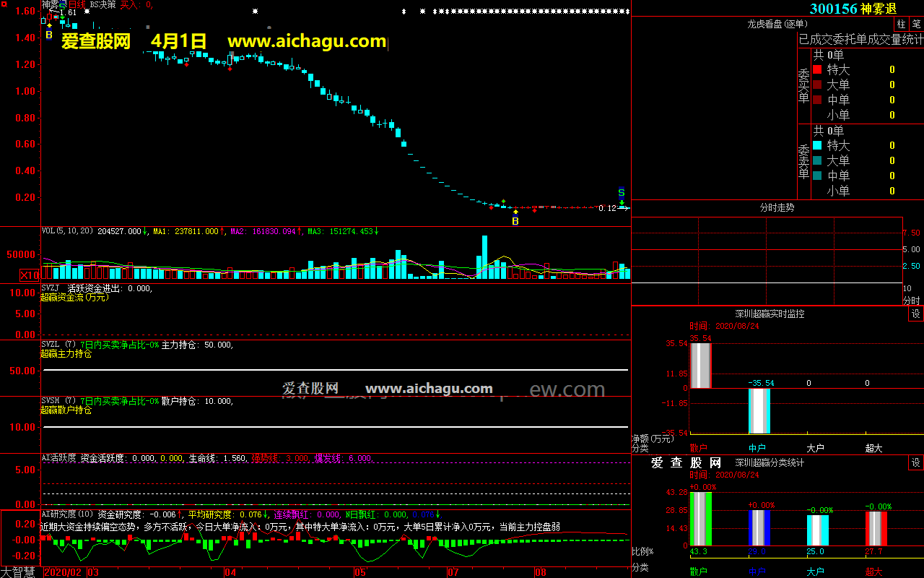Click the 生命线: 1.560 value
Viewport: 924px width, 578px height.
coord(218,458)
